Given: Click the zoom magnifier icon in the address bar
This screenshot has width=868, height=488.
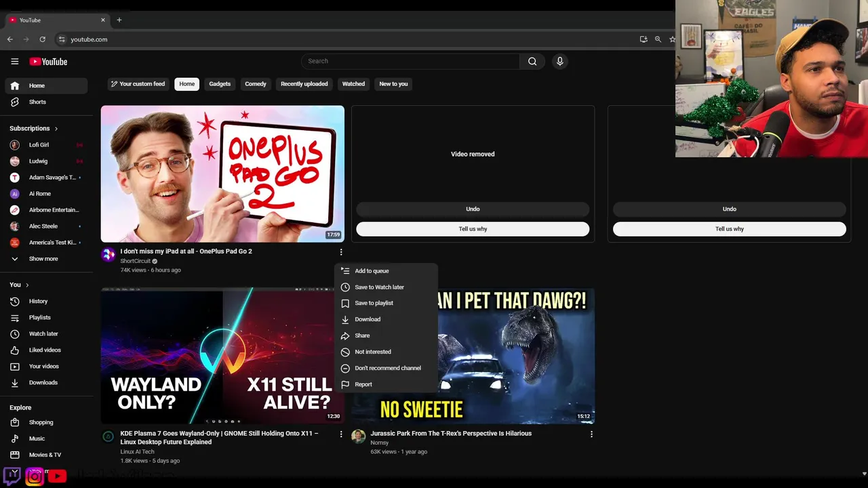Looking at the screenshot, I should pos(658,39).
